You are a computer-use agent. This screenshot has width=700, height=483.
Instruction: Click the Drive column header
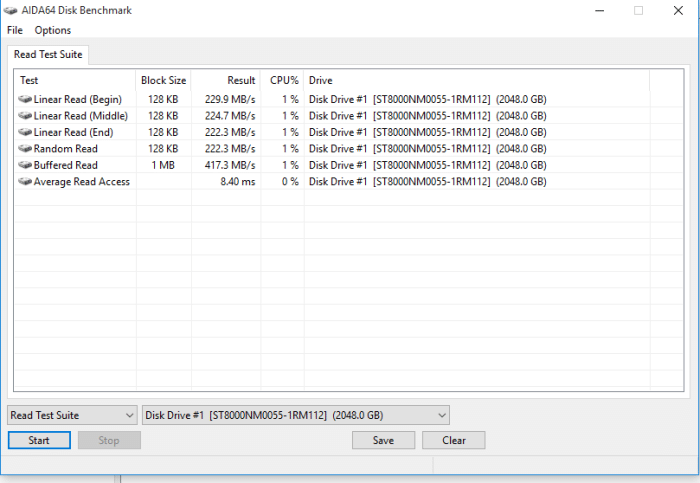tap(477, 80)
